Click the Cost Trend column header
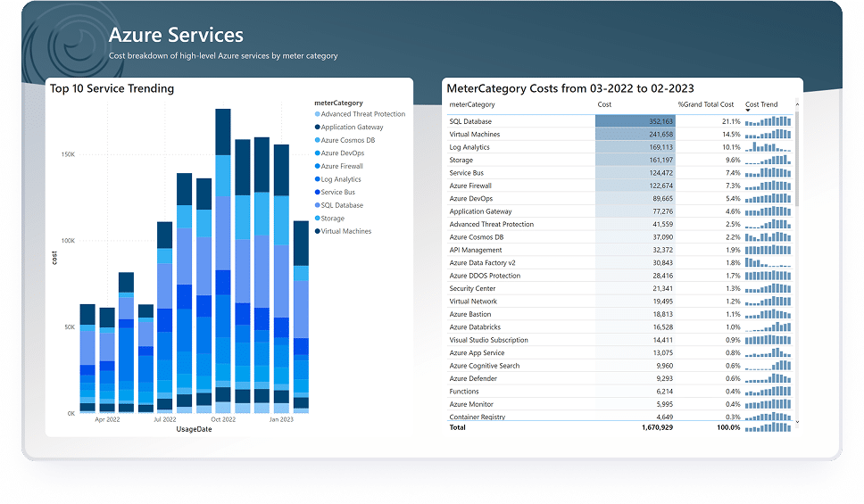Viewport: 864px width, 504px height. (761, 104)
